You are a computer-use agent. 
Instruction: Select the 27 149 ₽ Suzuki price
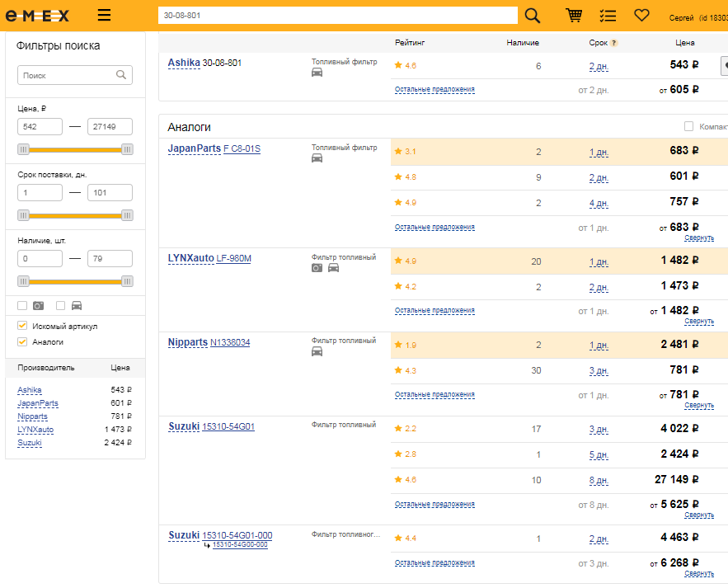[676, 479]
